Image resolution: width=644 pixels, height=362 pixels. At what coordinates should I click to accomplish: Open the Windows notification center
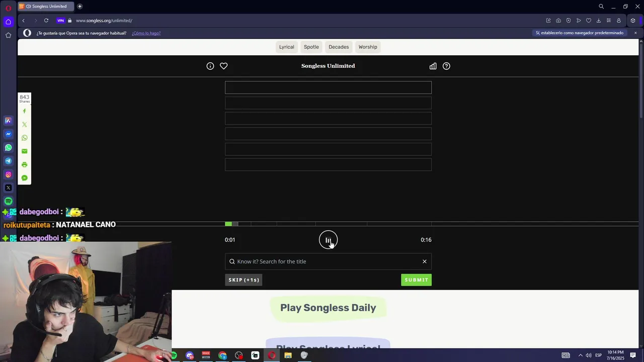pyautogui.click(x=633, y=355)
